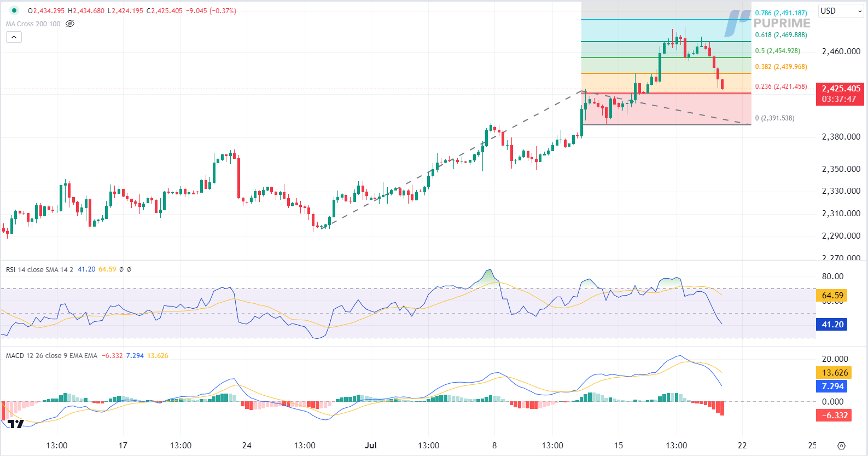Click the 2,290.000 price axis label

click(841, 236)
